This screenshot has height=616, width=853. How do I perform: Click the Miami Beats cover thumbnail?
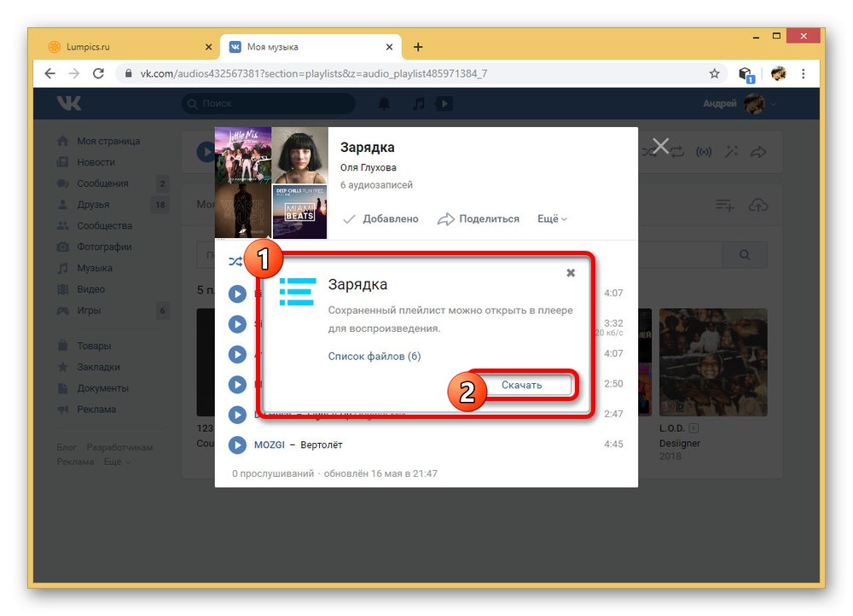tap(299, 211)
